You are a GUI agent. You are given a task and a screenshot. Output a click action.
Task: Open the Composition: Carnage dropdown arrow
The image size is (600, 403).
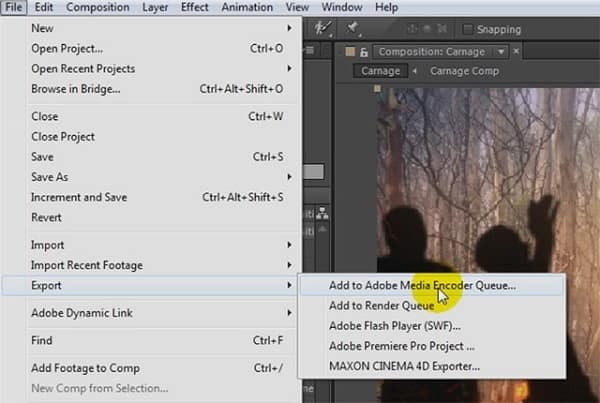coord(501,52)
